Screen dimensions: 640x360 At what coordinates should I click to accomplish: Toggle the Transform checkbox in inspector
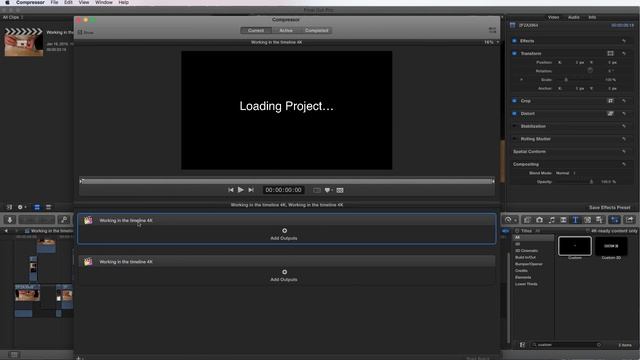click(x=514, y=53)
